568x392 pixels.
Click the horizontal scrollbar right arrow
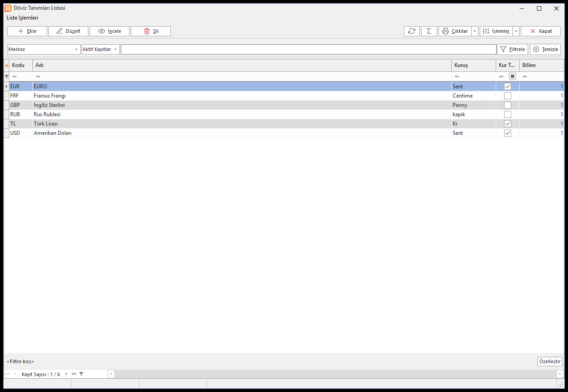pyautogui.click(x=560, y=374)
